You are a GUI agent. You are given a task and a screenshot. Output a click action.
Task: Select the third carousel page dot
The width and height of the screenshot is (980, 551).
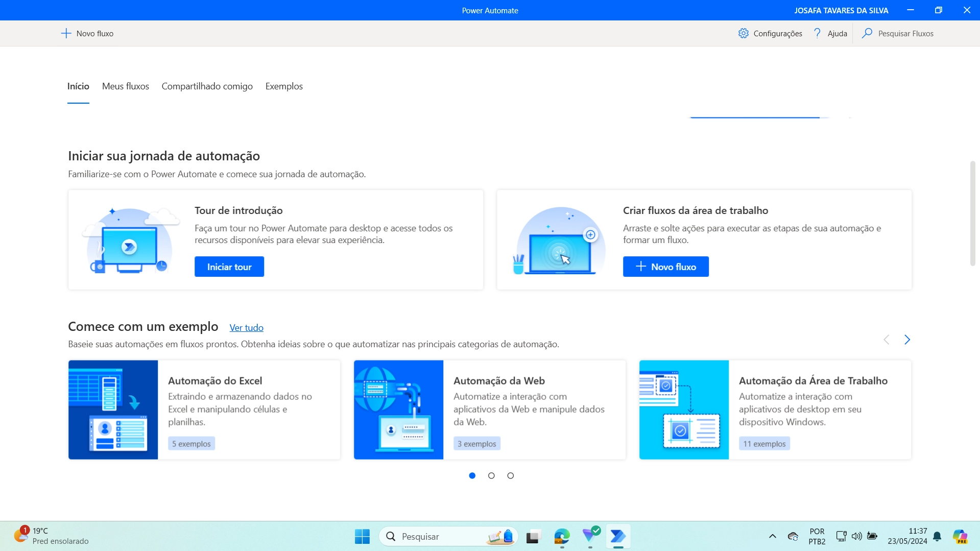coord(510,476)
